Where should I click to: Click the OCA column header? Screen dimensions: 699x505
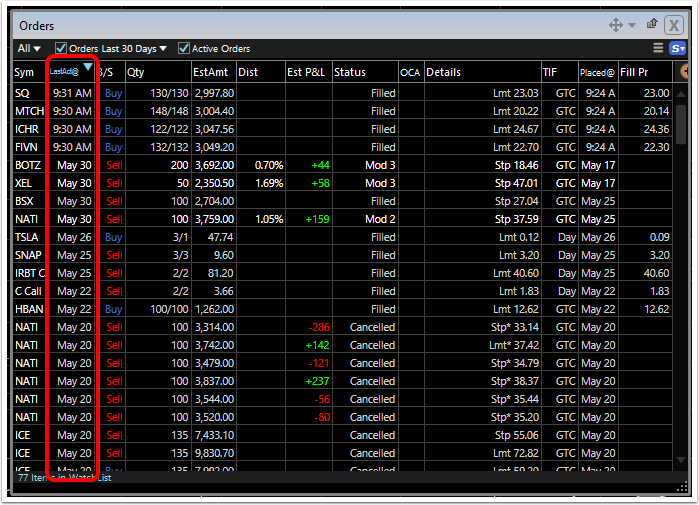[411, 72]
